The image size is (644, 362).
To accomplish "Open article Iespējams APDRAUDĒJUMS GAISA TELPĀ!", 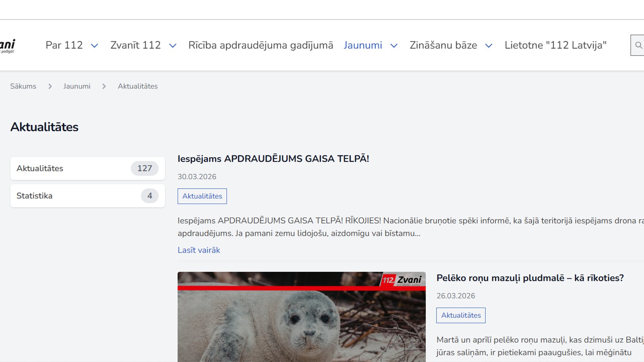I will [x=273, y=158].
